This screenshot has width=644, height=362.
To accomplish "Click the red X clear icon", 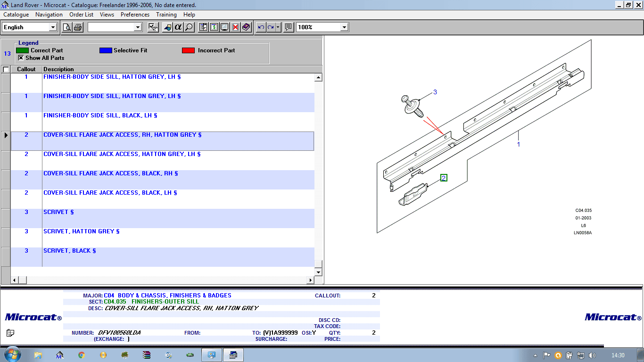I will tap(235, 27).
